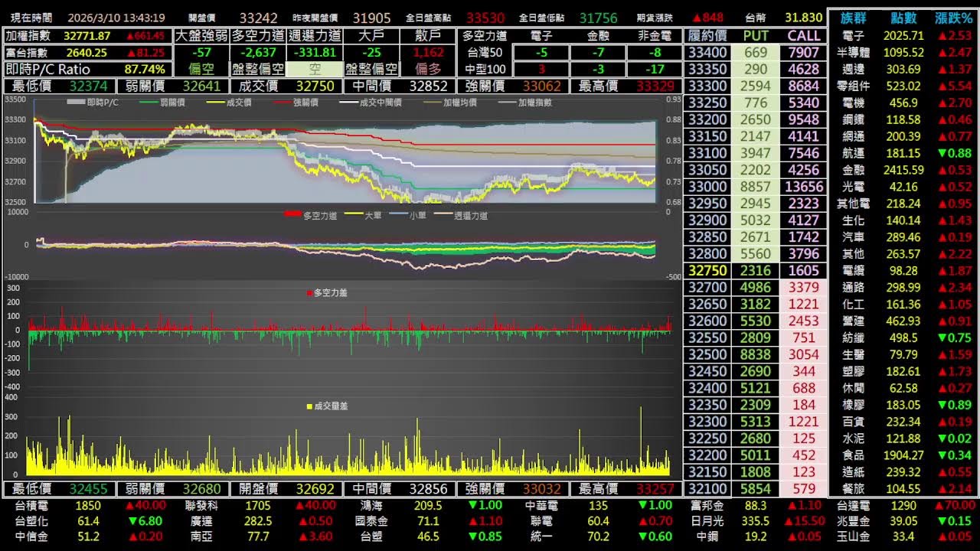Click the 週選力道 value -331.81
Image resolution: width=980 pixels, height=551 pixels.
coord(315,52)
